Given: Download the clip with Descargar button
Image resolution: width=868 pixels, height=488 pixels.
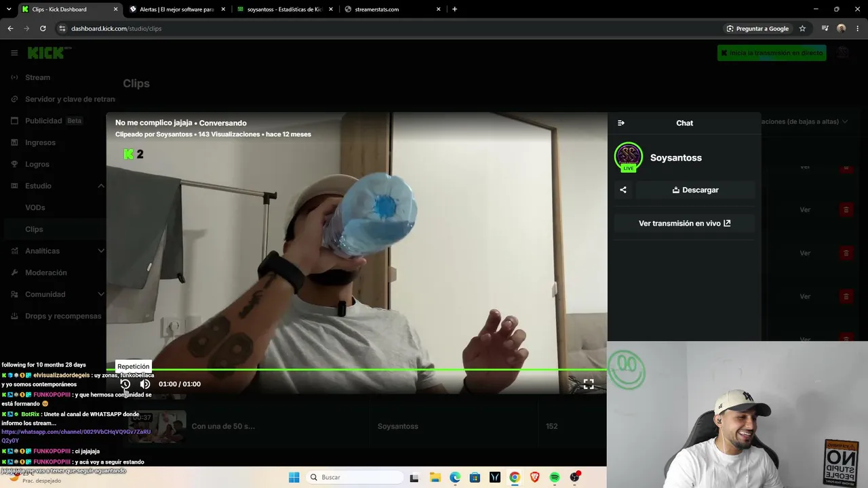Looking at the screenshot, I should point(695,190).
